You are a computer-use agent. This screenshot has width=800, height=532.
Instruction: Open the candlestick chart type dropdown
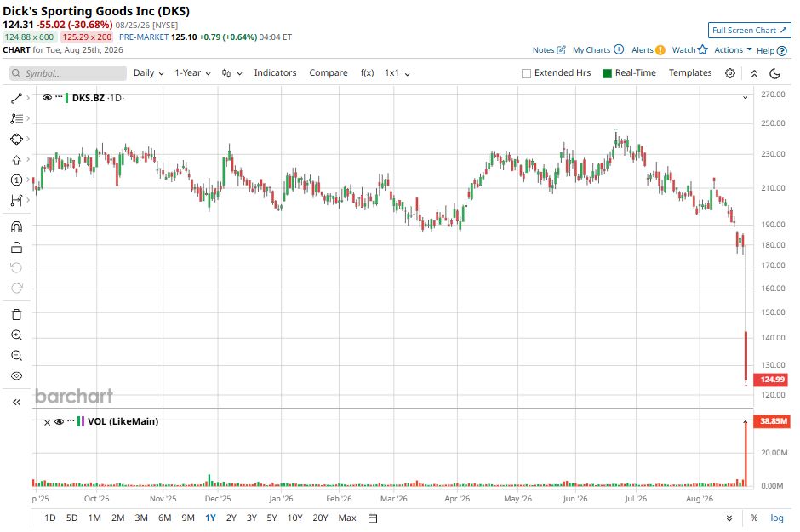pyautogui.click(x=231, y=73)
